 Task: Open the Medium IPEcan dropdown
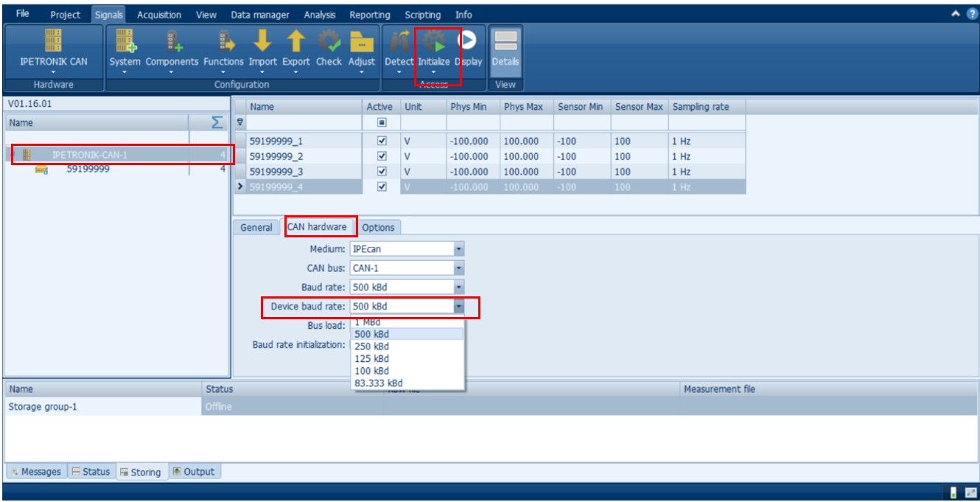coord(458,249)
